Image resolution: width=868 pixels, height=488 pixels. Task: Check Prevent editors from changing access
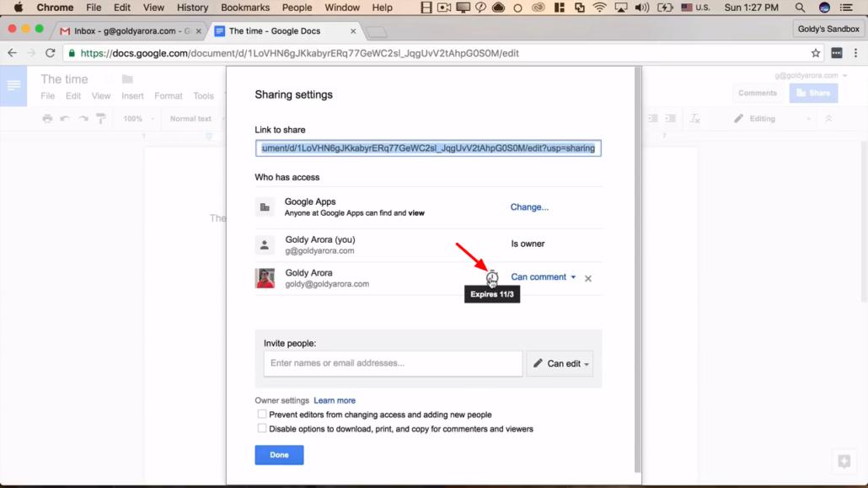point(262,414)
